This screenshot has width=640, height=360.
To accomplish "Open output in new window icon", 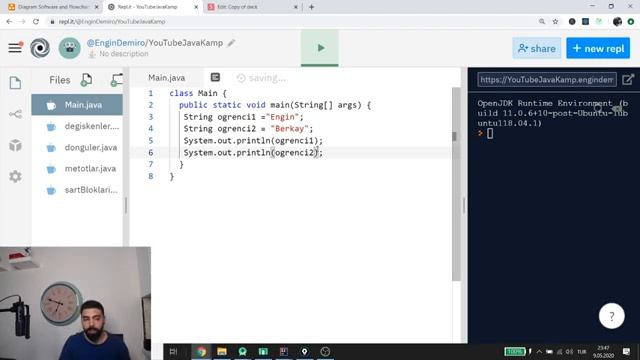I will pyautogui.click(x=628, y=80).
